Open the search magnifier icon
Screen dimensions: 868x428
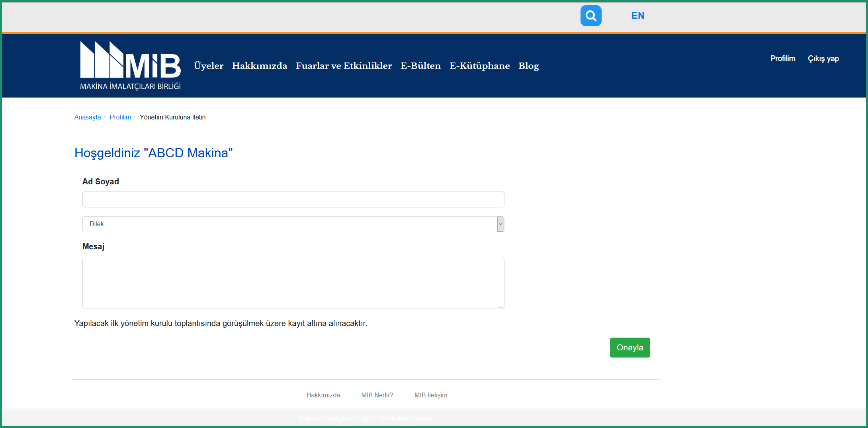(591, 16)
